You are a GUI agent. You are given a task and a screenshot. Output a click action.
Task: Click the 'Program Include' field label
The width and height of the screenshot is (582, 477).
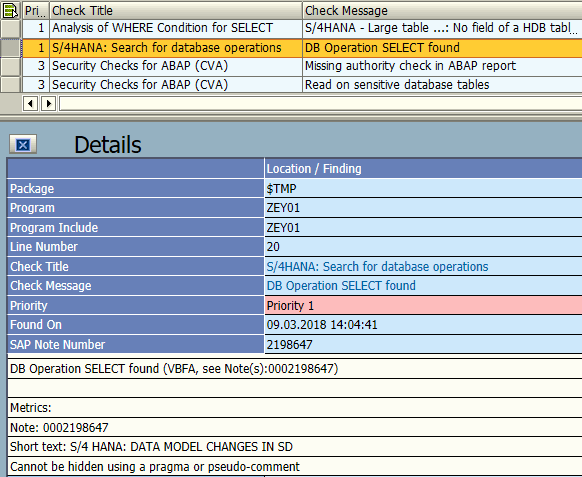tap(135, 228)
